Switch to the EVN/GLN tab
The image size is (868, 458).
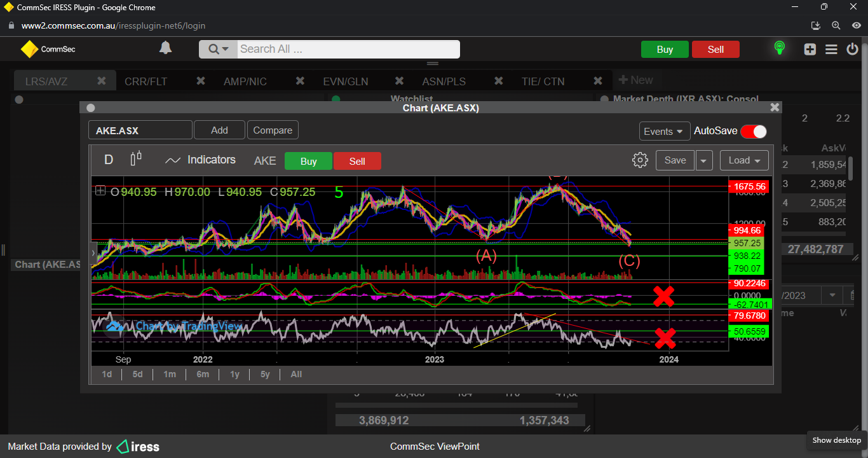tap(346, 81)
